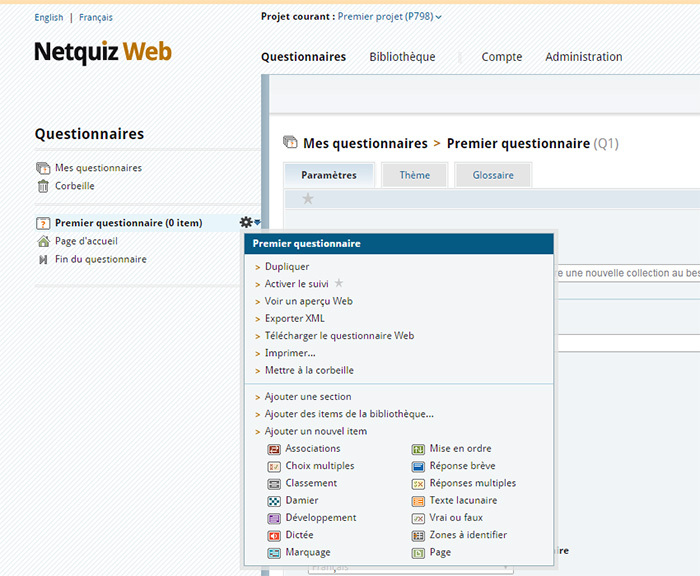Click the Dictée item icon
The image size is (700, 576).
tap(274, 535)
